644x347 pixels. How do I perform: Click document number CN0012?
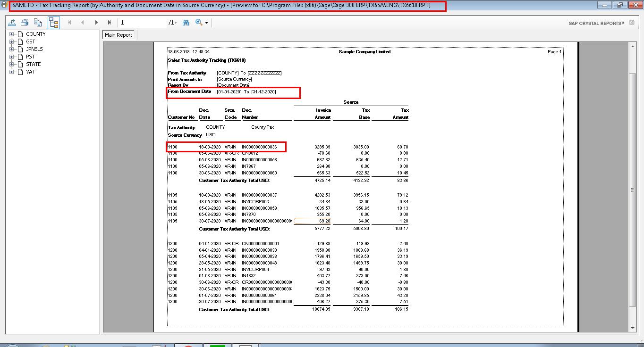(x=250, y=153)
